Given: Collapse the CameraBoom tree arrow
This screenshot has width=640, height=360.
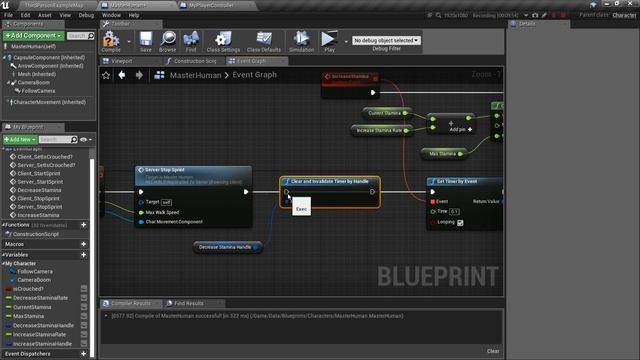Looking at the screenshot, I should (8, 82).
